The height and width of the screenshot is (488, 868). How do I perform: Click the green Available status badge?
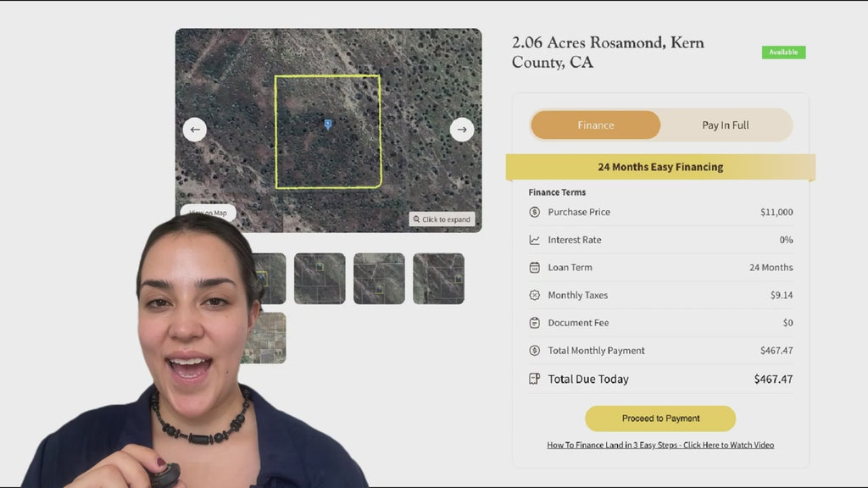coord(783,53)
